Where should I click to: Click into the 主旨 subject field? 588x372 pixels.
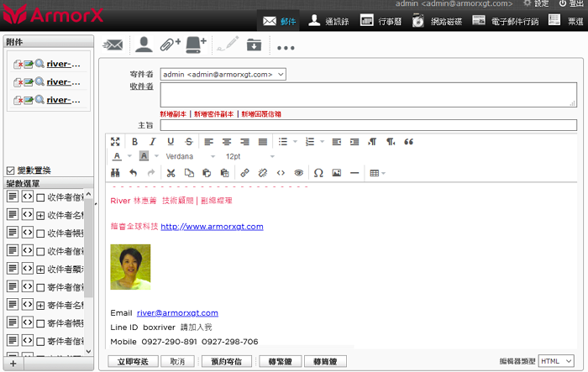pyautogui.click(x=368, y=125)
